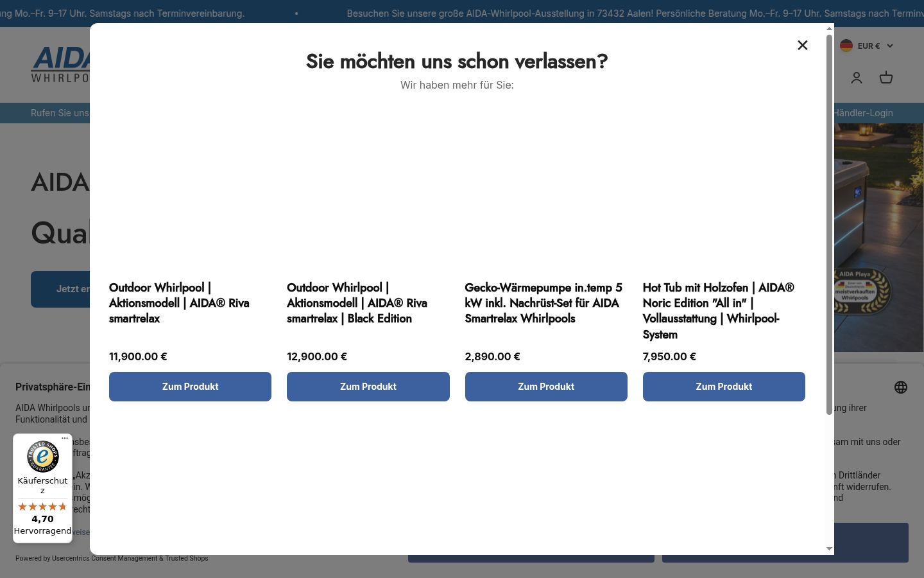Click the 'Hervorragend' label on Trusted Shops badge
The width and height of the screenshot is (924, 578).
point(42,531)
